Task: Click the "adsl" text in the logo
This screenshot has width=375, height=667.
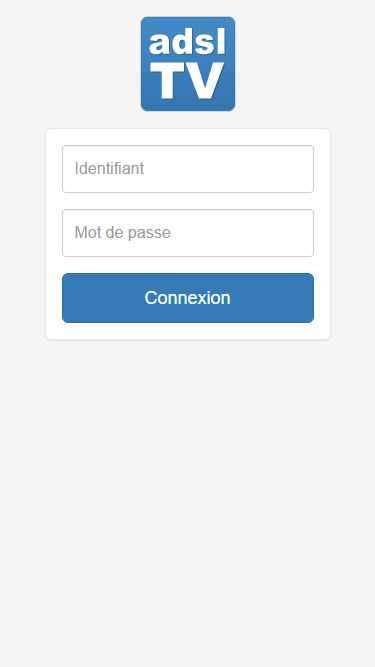Action: pyautogui.click(x=187, y=42)
